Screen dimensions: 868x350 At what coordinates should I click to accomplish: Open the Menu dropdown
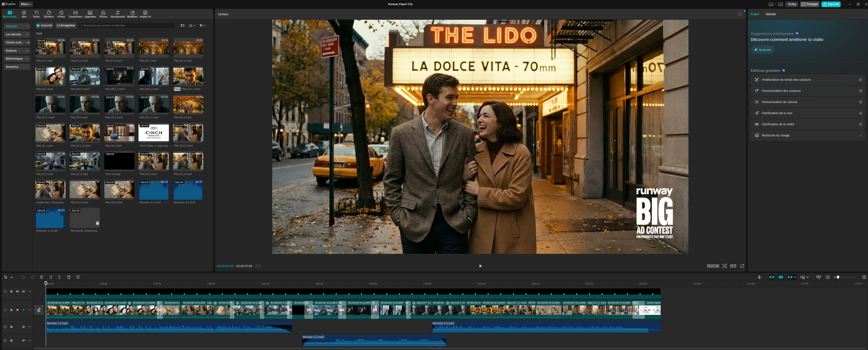click(26, 4)
